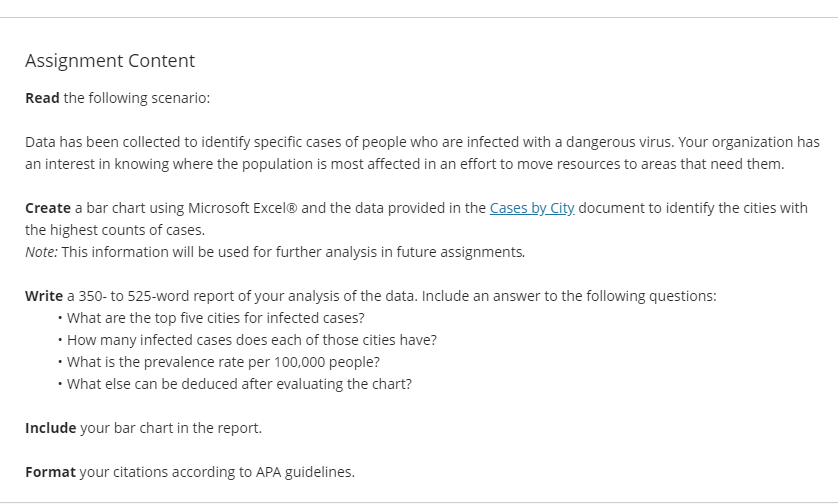This screenshot has height=504, width=838.
Task: Click the bold word Write
Action: [44, 296]
